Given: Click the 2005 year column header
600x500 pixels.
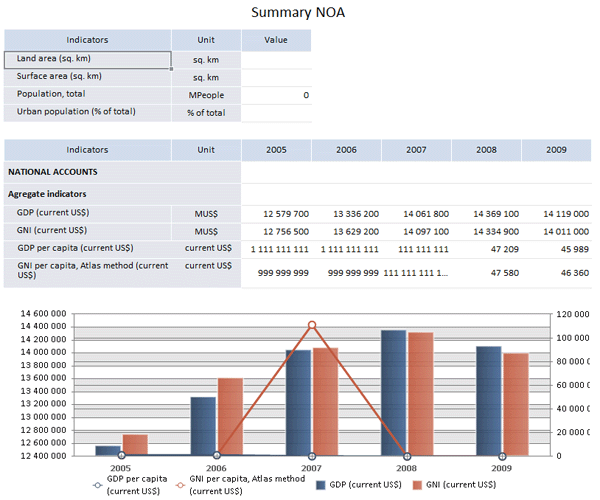Looking at the screenshot, I should click(x=276, y=150).
